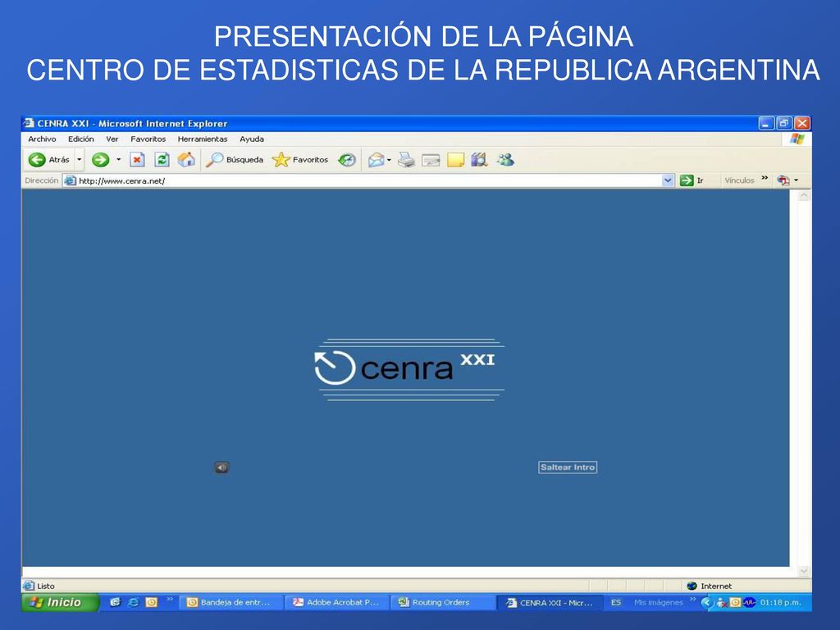Click the scroll down arrow of the page scrollbar
This screenshot has width=840, height=630.
tap(804, 572)
